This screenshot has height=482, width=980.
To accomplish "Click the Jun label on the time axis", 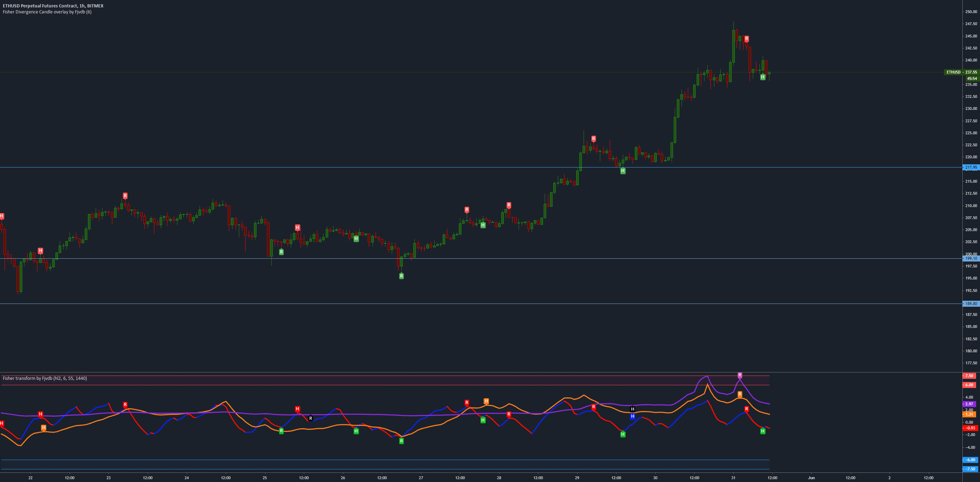I will click(x=812, y=477).
